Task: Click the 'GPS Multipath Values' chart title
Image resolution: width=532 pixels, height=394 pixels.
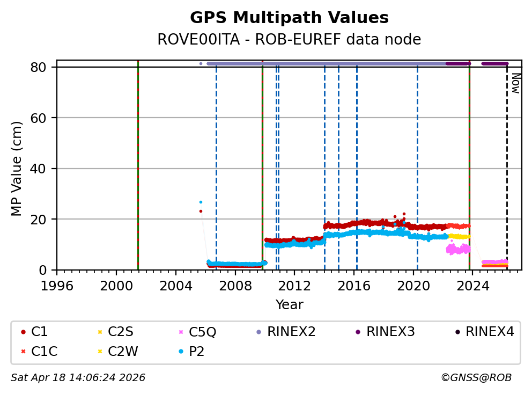Action: pyautogui.click(x=289, y=18)
